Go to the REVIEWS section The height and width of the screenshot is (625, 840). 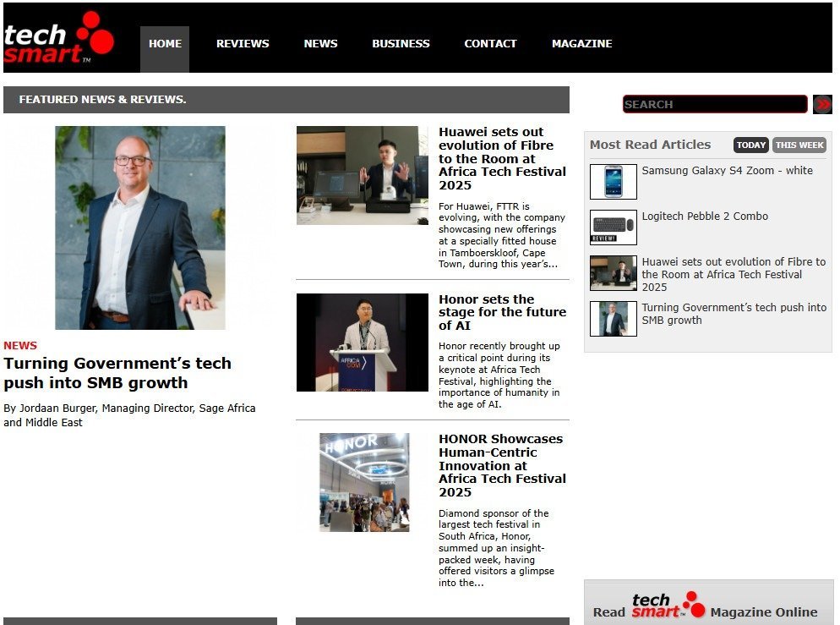pos(243,43)
